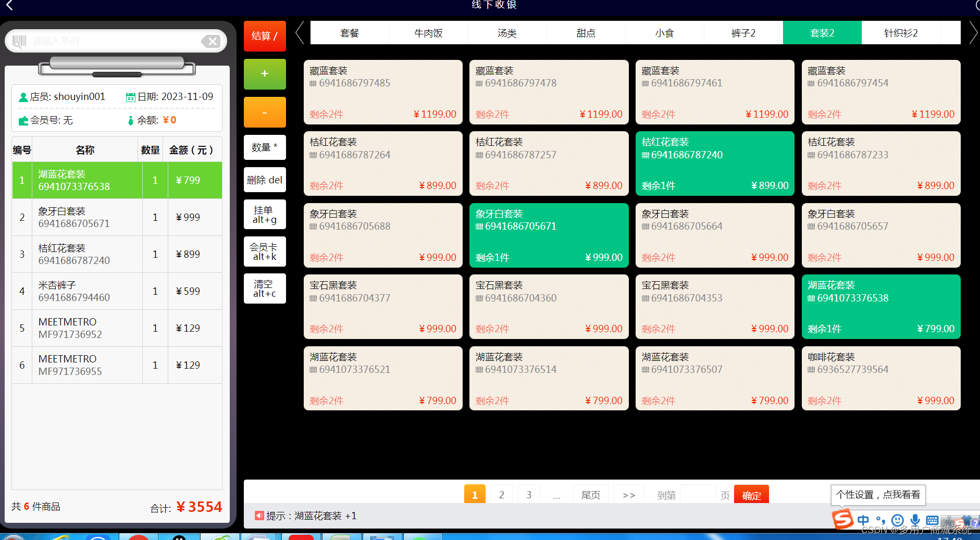Open the soft keyboard icon in IME bar
This screenshot has height=540, width=980.
coord(932,520)
